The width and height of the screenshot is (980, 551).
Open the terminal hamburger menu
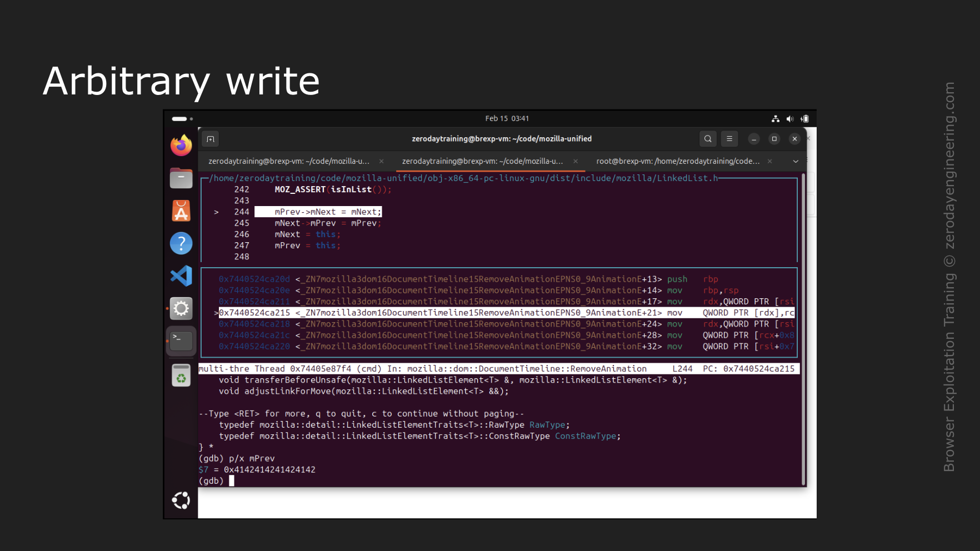729,139
